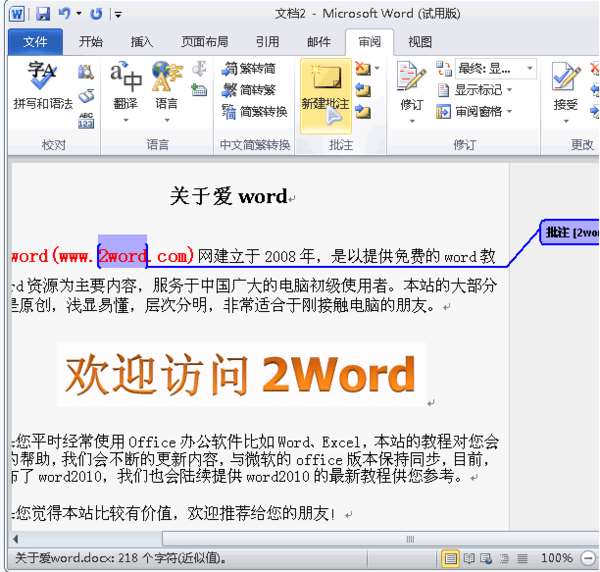
Task: Click the ABC 123 word count icon
Action: [86, 121]
